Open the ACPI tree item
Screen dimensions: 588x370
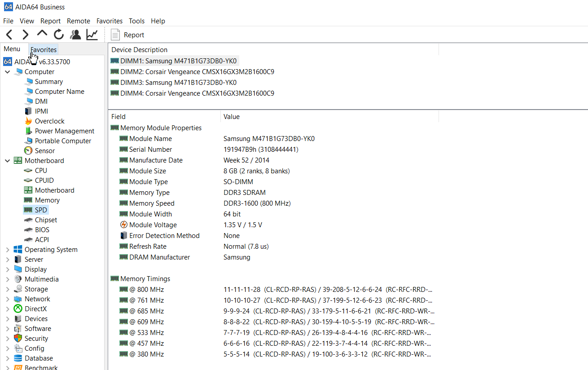pyautogui.click(x=42, y=239)
